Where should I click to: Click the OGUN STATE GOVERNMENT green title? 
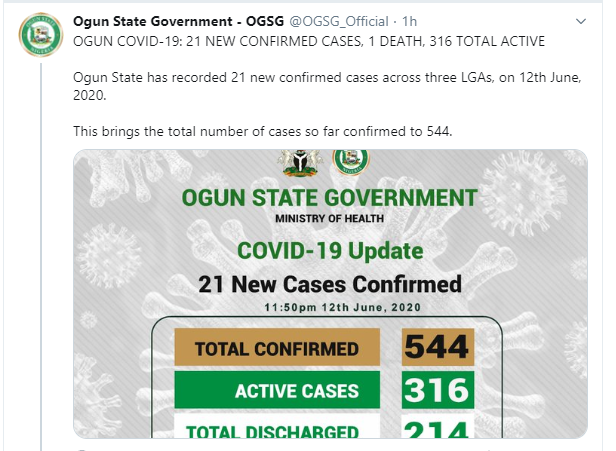click(329, 198)
